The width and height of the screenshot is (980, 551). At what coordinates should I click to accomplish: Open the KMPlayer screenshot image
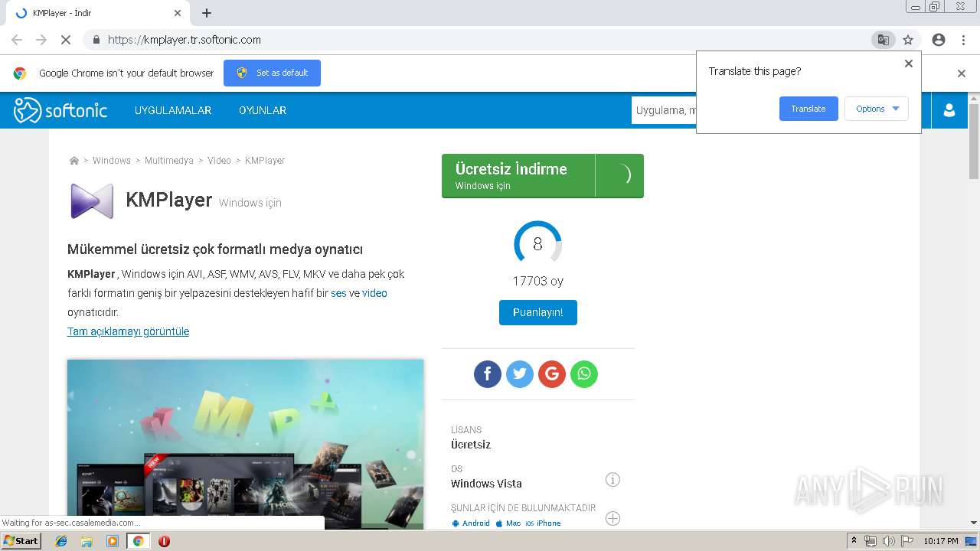[x=246, y=444]
